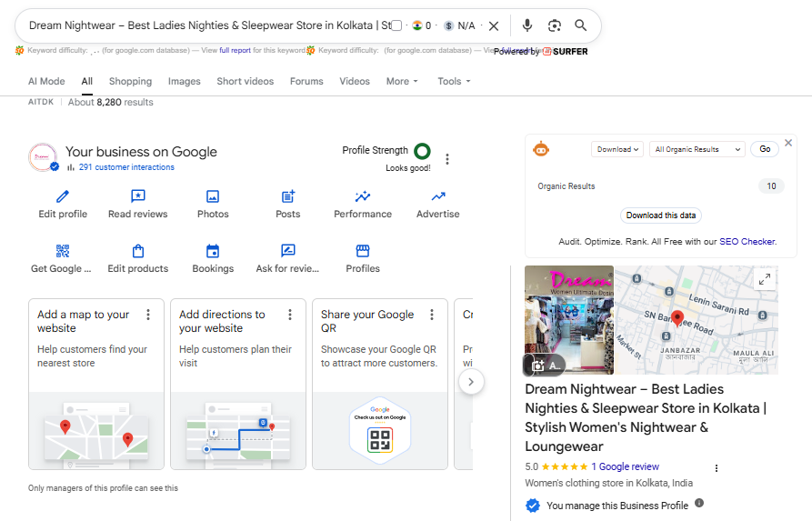Open Google Lens image search icon
The height and width of the screenshot is (521, 812).
point(554,25)
